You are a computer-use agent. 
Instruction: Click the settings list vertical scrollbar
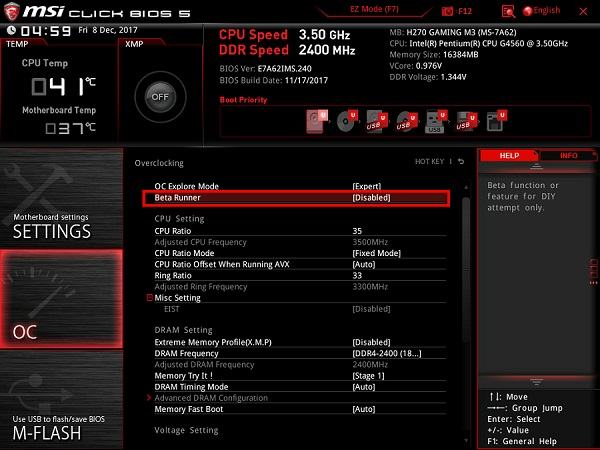[x=466, y=268]
